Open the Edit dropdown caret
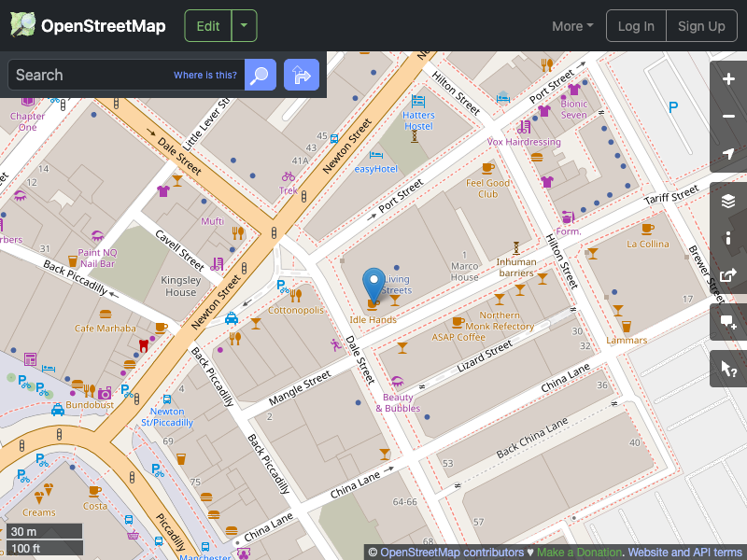The image size is (747, 560). [x=244, y=25]
